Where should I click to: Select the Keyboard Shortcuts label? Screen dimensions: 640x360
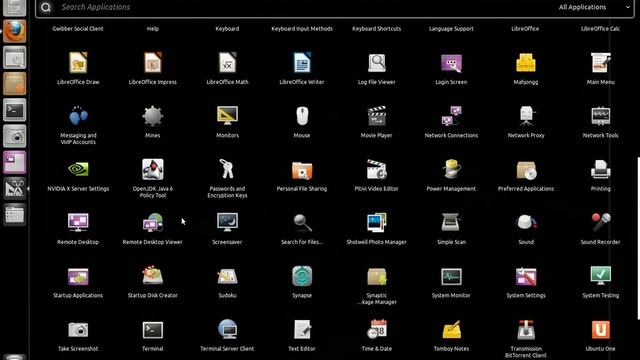coord(376,29)
